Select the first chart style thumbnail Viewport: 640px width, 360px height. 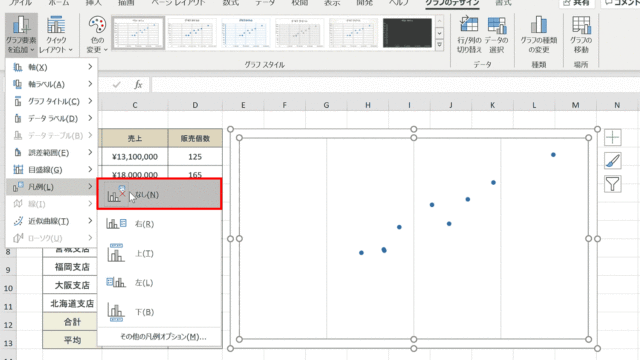(x=138, y=33)
